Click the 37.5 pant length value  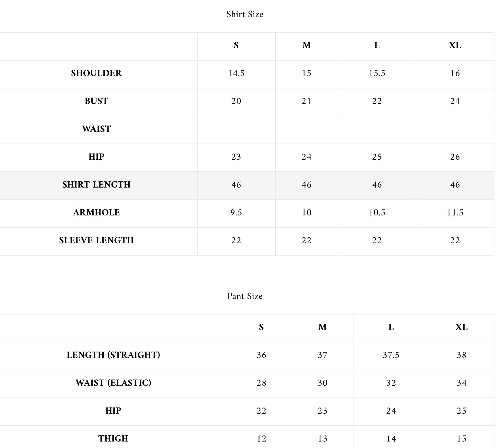pos(391,355)
